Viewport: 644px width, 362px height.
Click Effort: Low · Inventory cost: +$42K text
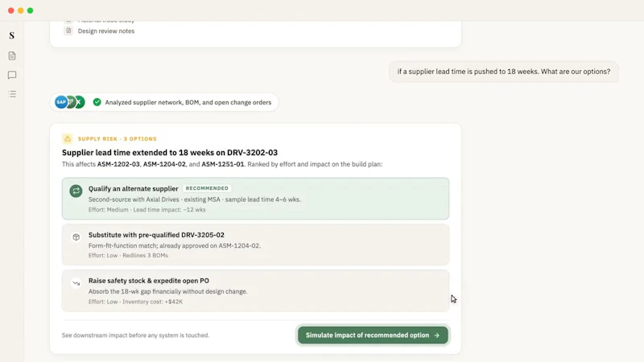135,302
